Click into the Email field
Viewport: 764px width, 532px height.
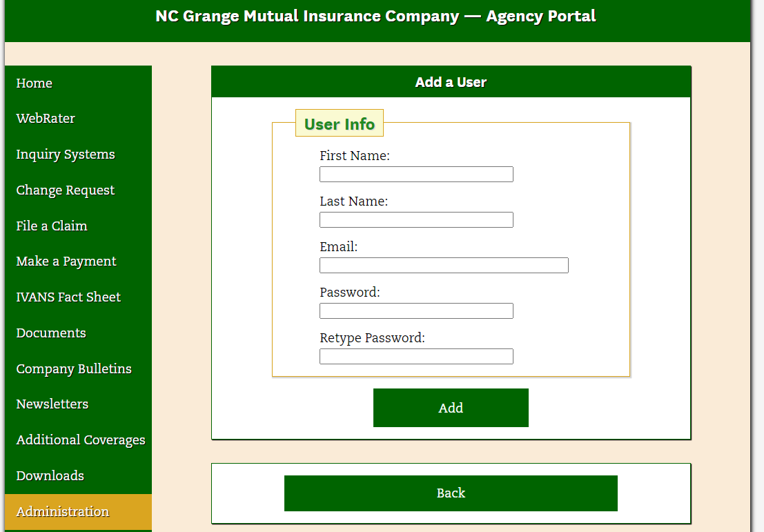[444, 266]
